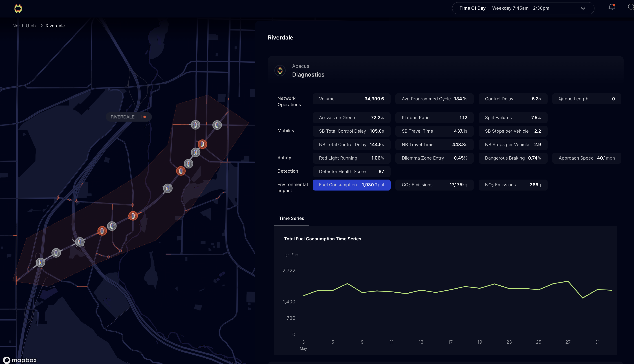Click the RIVERDALE map label badge
Viewport: 634px width, 364px height.
pos(129,117)
